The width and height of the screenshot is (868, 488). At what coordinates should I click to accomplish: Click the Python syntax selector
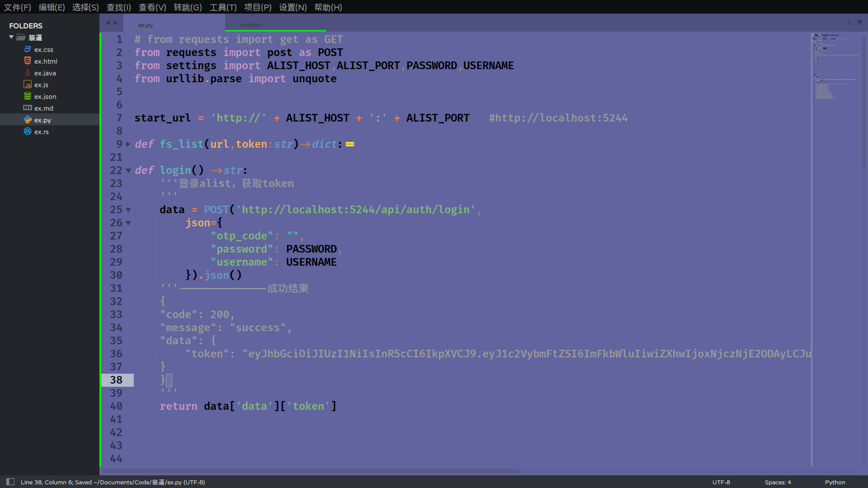[x=835, y=482]
